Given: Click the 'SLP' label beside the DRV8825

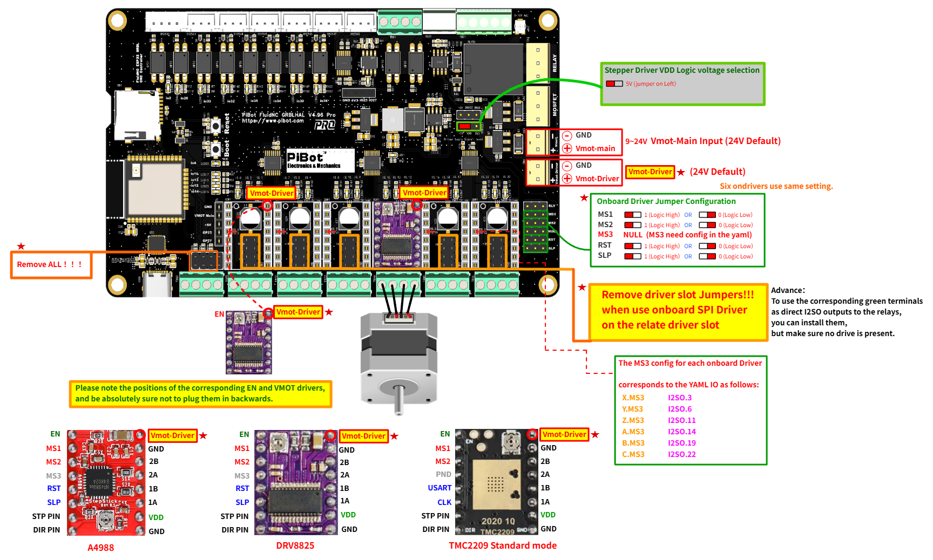Looking at the screenshot, I should [x=242, y=502].
